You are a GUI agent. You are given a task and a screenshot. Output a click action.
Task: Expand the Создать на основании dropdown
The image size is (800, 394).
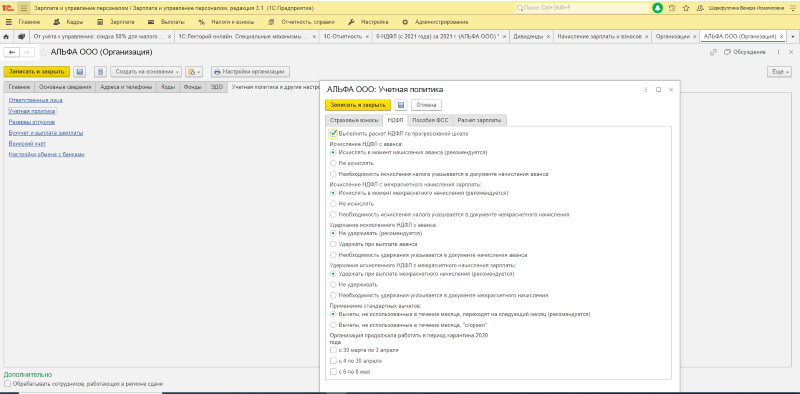tap(146, 72)
